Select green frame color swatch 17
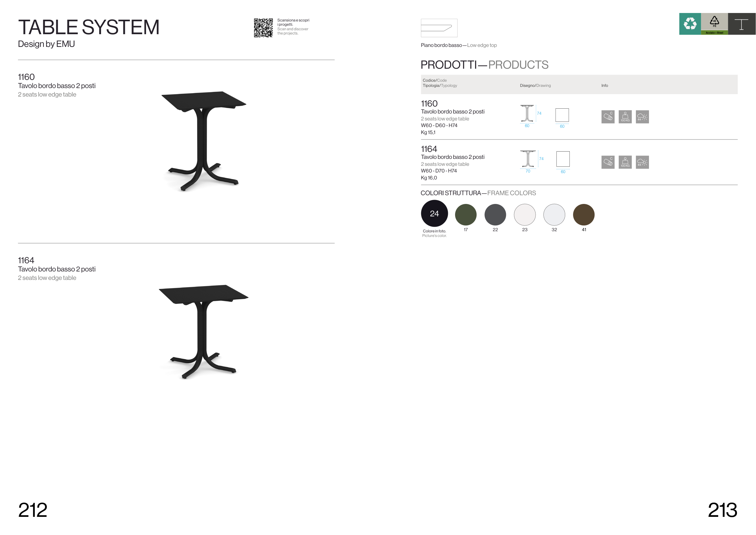 coord(466,215)
